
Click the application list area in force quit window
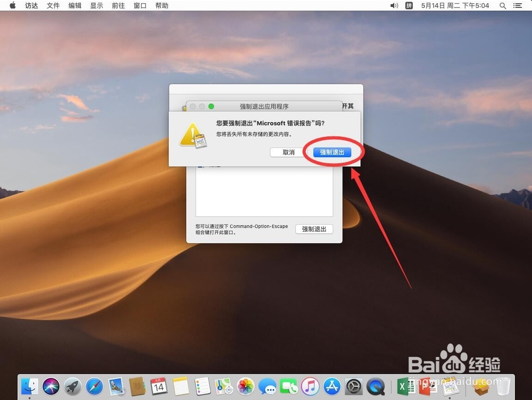[x=264, y=191]
